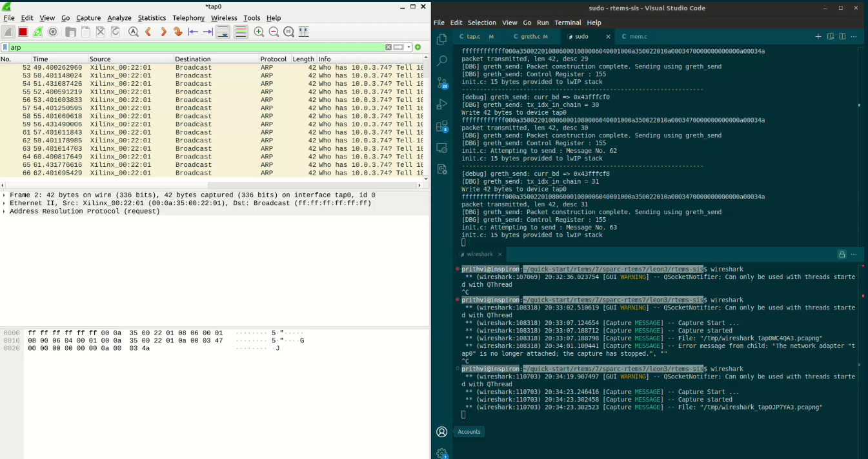The image size is (868, 459).
Task: Clear the arp display filter
Action: [389, 47]
